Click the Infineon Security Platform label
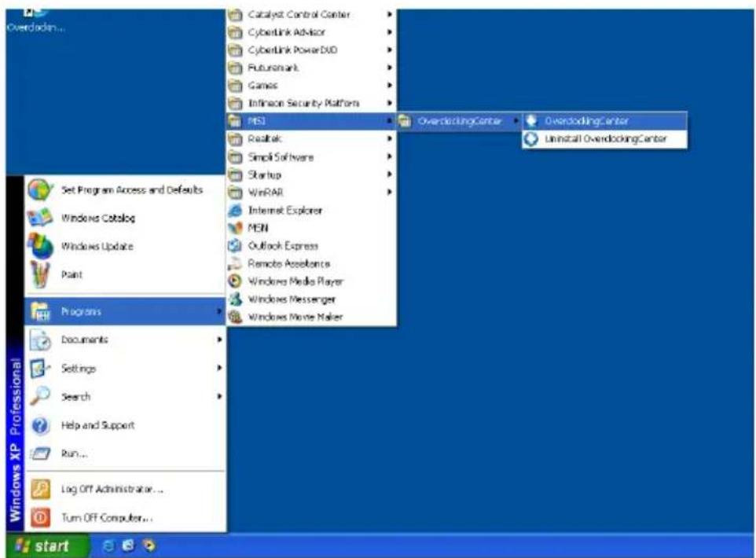The width and height of the screenshot is (756, 558). [x=303, y=103]
